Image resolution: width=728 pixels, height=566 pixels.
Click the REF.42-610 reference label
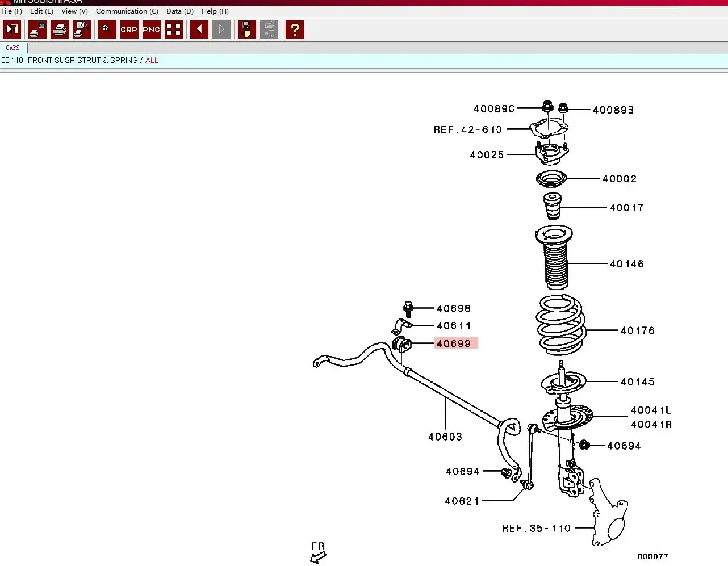coord(468,130)
